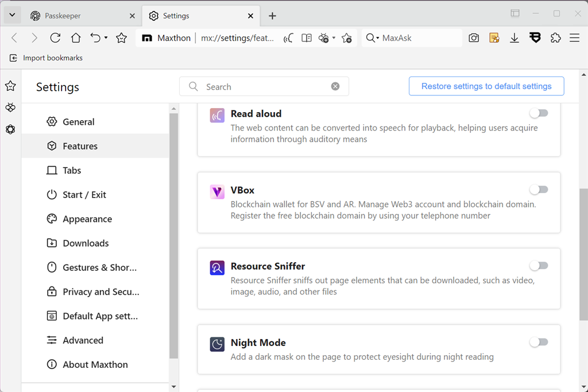The height and width of the screenshot is (392, 588).
Task: Click the VBox feature icon
Action: click(x=217, y=192)
